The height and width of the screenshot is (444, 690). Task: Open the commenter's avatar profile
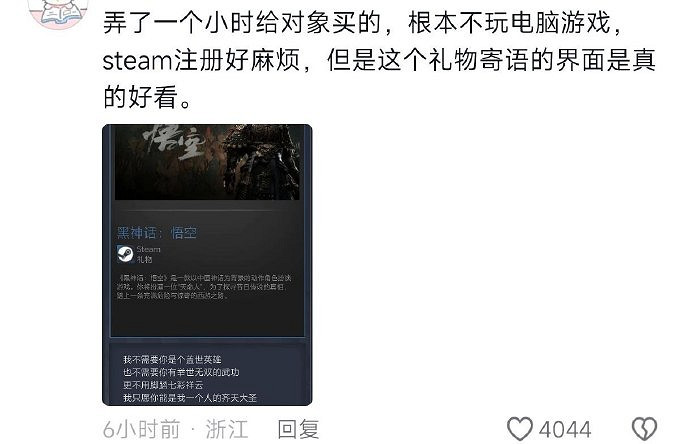pyautogui.click(x=58, y=13)
